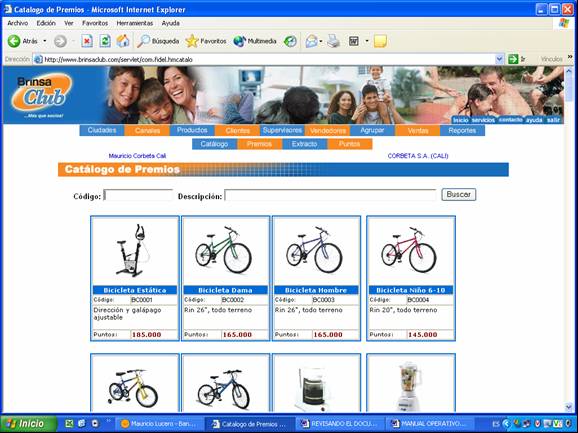Open the Ver menu
The height and width of the screenshot is (433, 578).
tap(69, 23)
